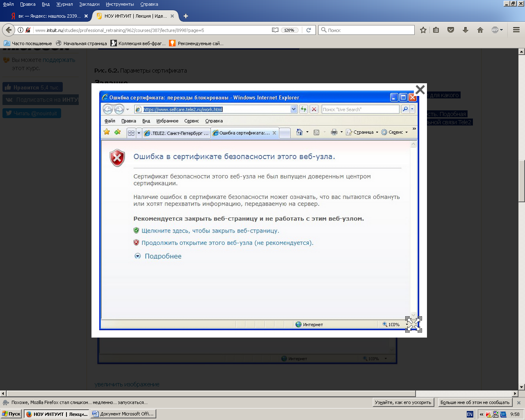Open the Инструменты menu
The width and height of the screenshot is (525, 420).
coord(120,4)
